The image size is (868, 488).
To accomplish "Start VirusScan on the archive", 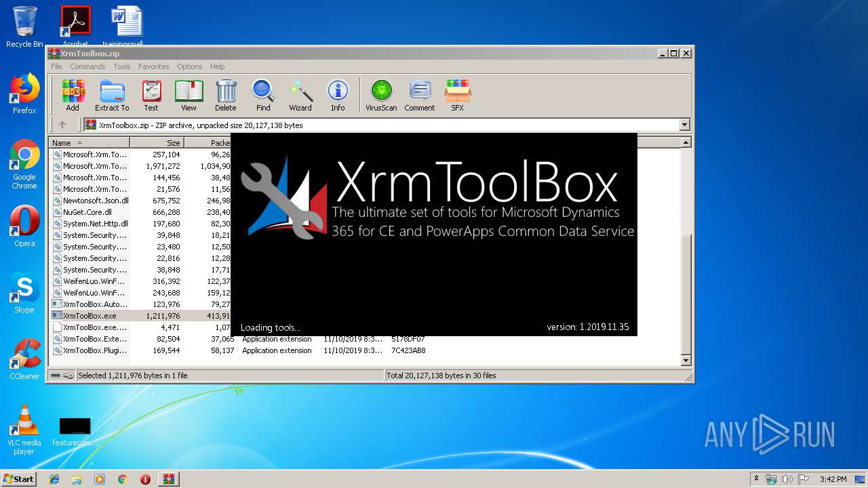I will point(381,95).
